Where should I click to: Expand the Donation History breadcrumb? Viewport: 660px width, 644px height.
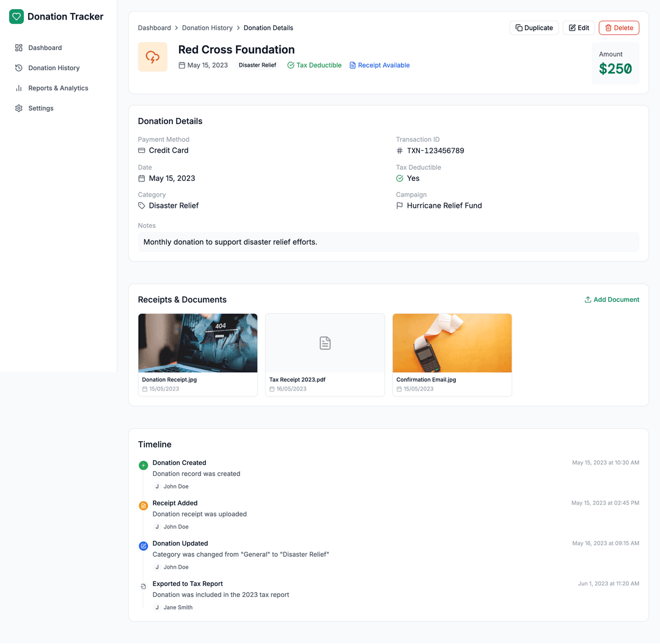point(207,27)
